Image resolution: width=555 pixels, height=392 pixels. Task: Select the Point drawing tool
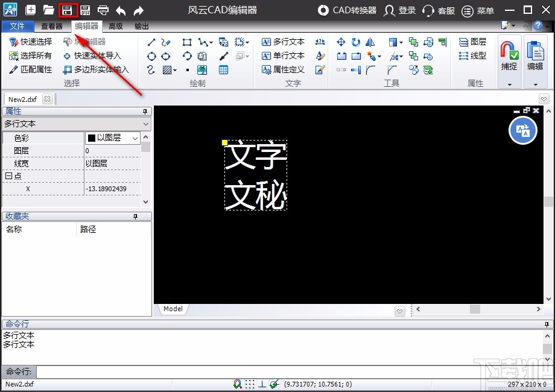point(187,70)
